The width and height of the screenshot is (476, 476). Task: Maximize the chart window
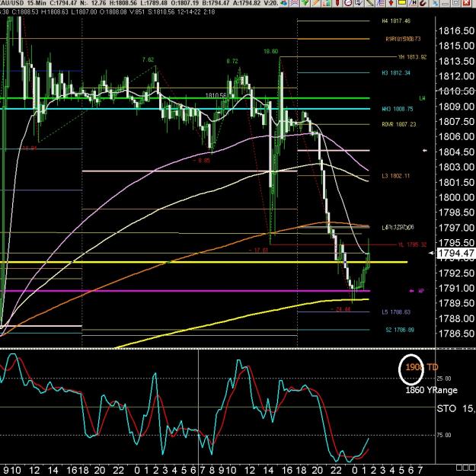(x=455, y=3)
